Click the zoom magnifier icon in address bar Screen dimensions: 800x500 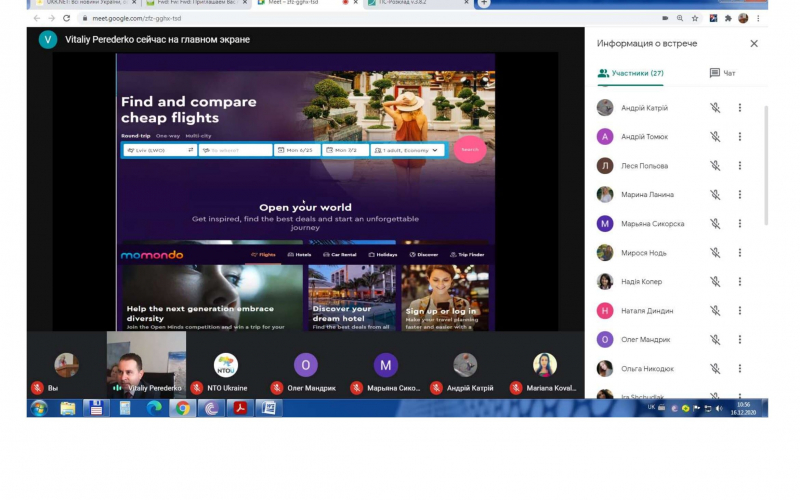pyautogui.click(x=680, y=18)
